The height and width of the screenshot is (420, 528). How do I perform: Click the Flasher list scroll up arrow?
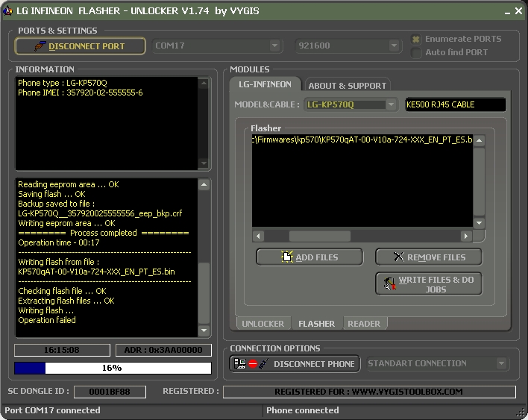[479, 140]
